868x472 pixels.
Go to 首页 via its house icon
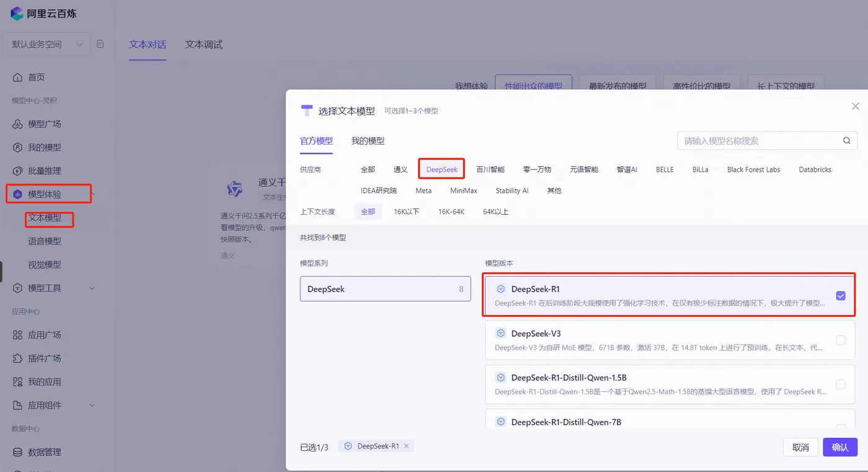(x=17, y=78)
